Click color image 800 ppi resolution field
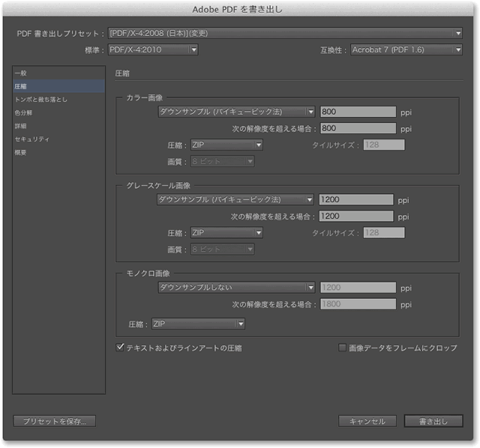 click(x=357, y=112)
